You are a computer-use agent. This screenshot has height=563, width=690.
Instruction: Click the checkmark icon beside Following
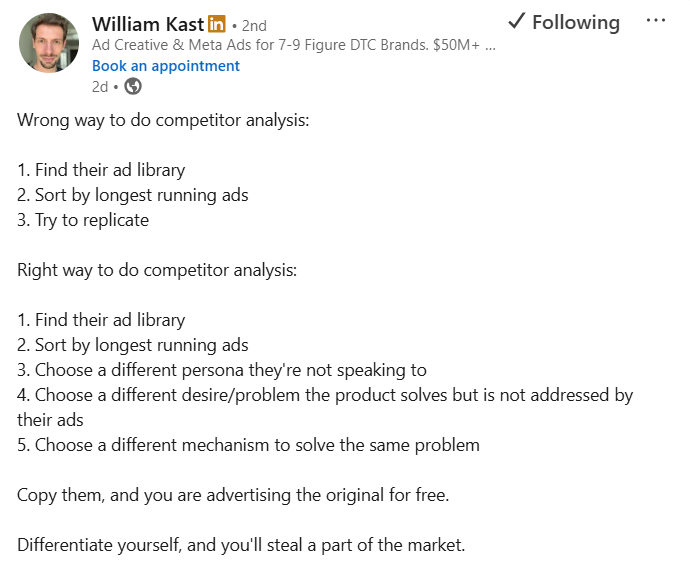click(x=516, y=22)
